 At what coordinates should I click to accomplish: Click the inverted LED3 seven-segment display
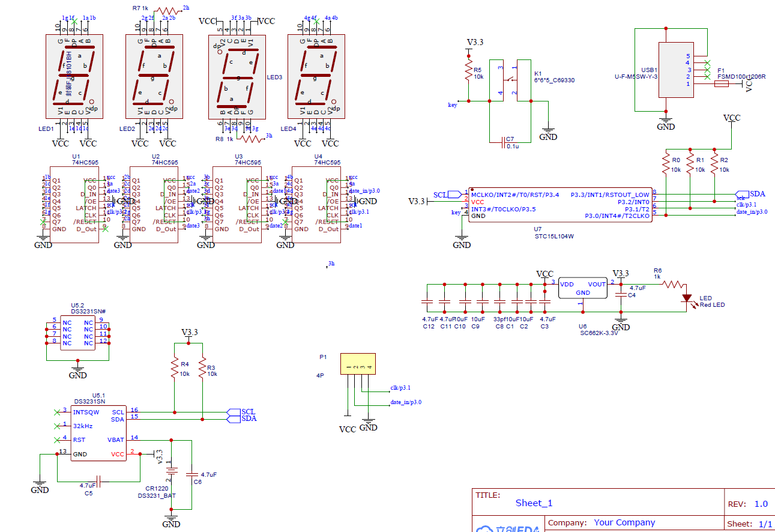click(237, 76)
